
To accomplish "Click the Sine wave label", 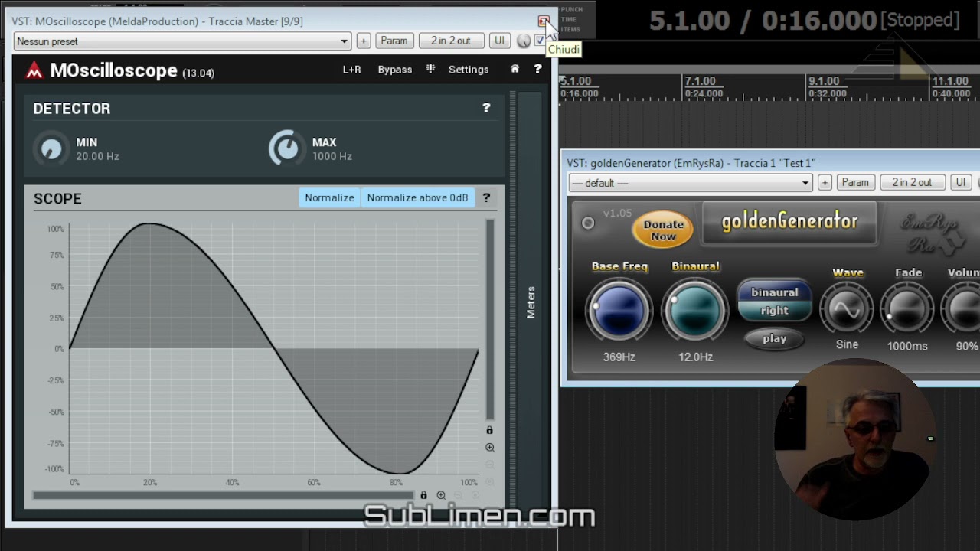I will 847,344.
